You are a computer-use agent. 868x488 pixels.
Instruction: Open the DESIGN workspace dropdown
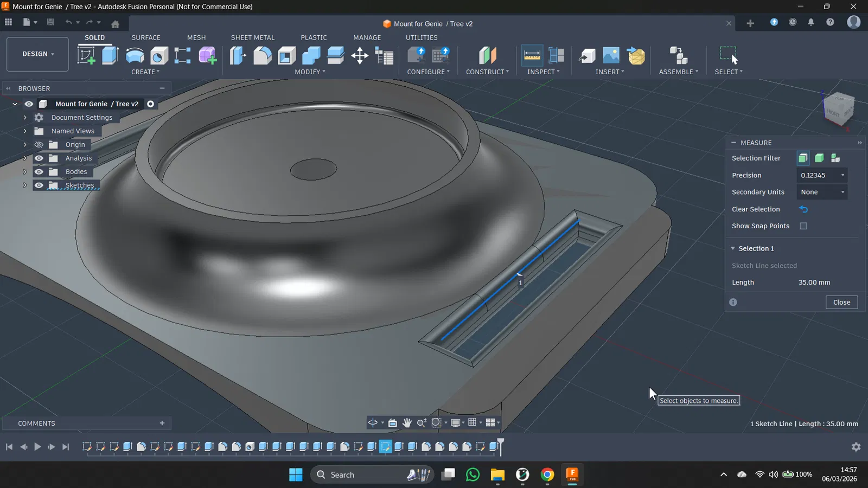[x=37, y=54]
